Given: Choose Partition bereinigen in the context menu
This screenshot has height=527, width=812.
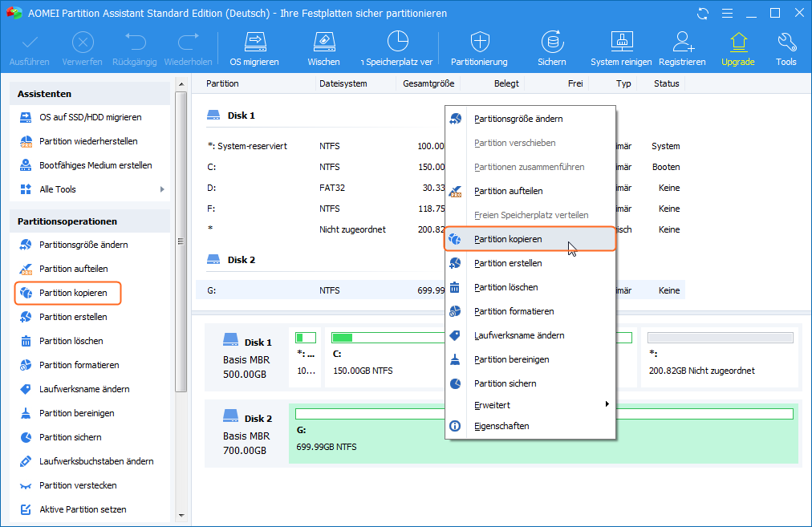Looking at the screenshot, I should click(530, 360).
